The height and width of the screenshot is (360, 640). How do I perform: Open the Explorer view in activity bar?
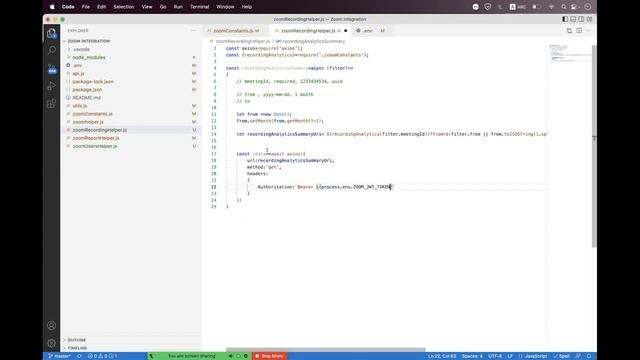51,33
